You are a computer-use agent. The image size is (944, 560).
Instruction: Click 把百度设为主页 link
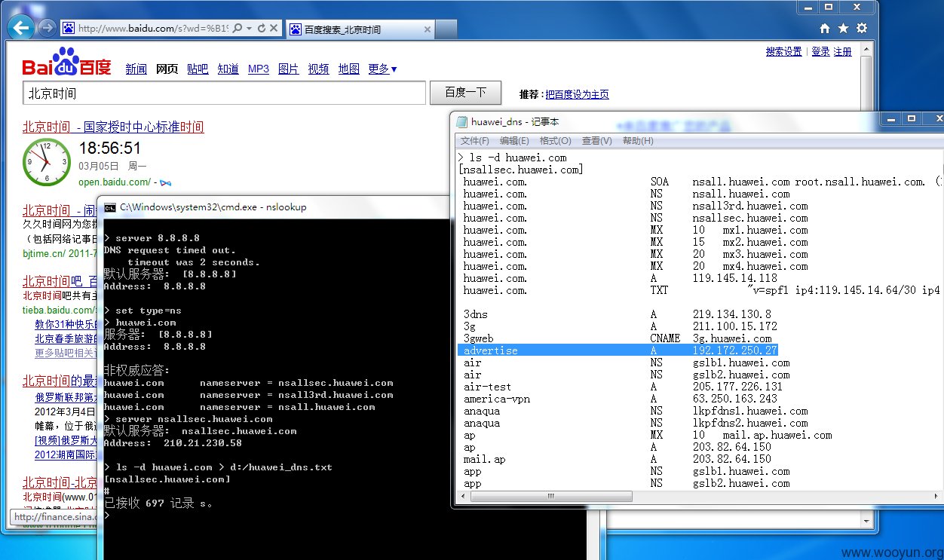[x=577, y=94]
